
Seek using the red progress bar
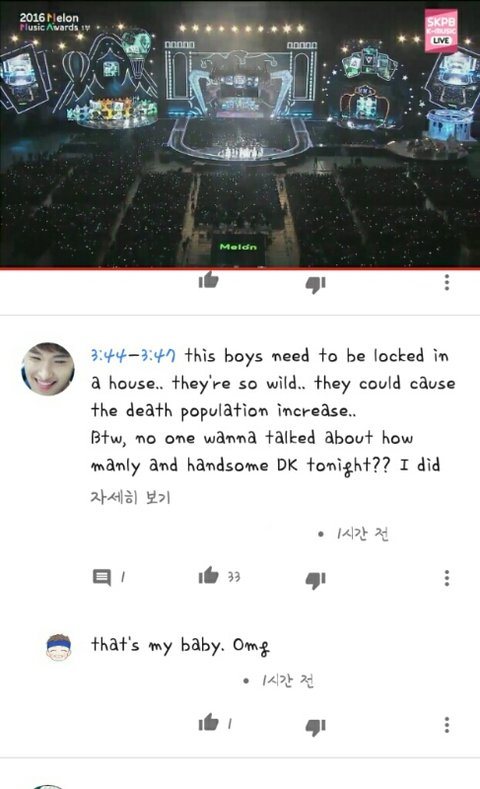pyautogui.click(x=240, y=268)
